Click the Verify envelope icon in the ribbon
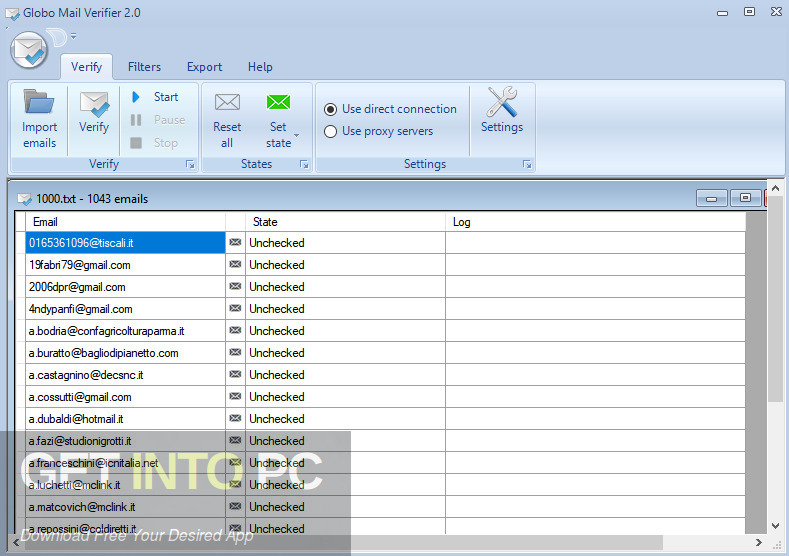The height and width of the screenshot is (556, 789). pyautogui.click(x=94, y=104)
